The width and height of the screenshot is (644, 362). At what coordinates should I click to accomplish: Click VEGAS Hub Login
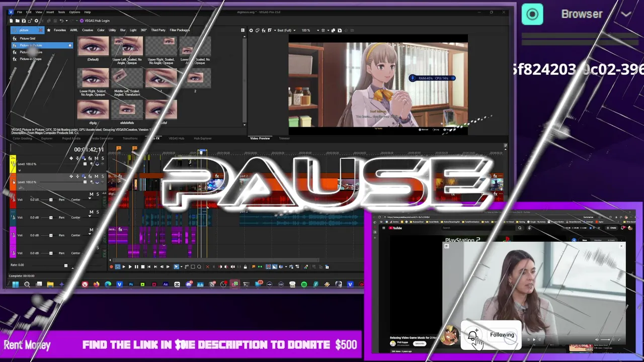[95, 21]
